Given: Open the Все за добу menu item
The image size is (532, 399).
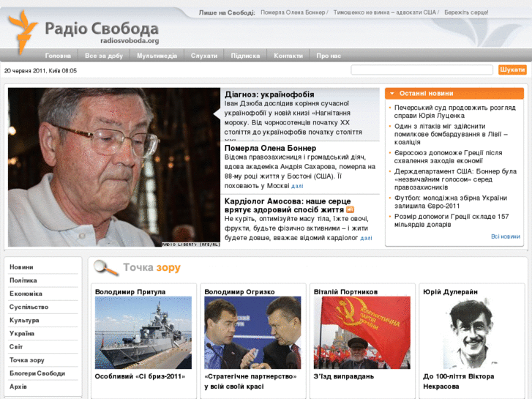Looking at the screenshot, I should (104, 56).
